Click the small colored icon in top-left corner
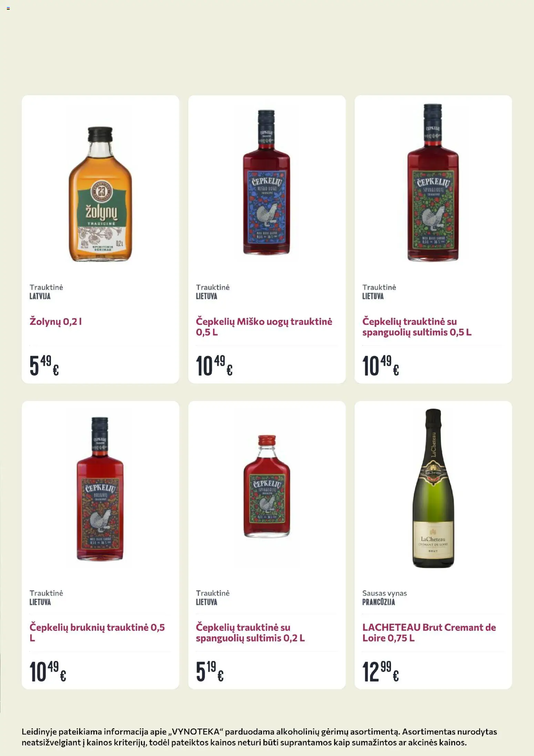Viewport: 534px width, 756px height. (8, 8)
